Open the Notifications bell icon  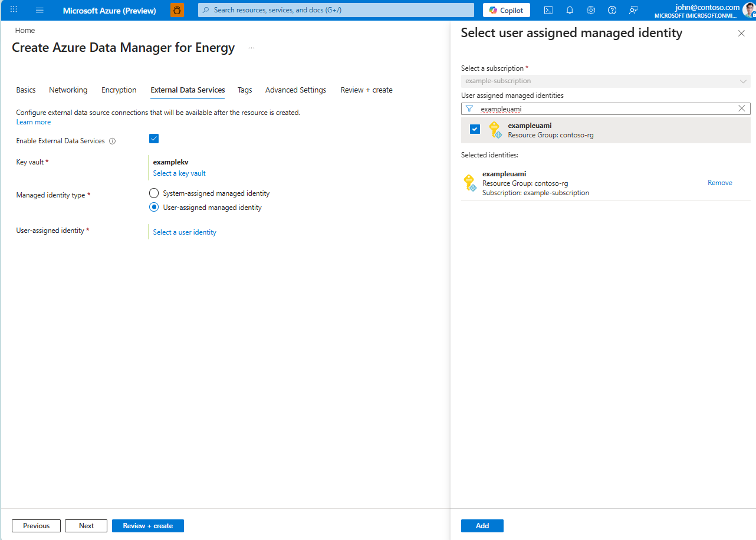570,10
